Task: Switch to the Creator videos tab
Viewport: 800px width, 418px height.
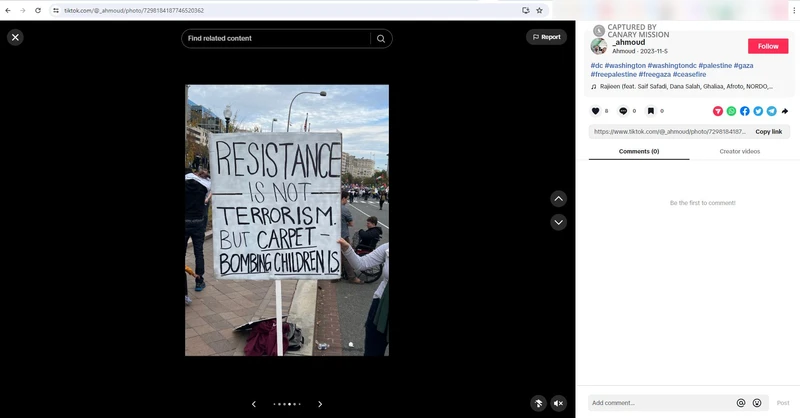Action: 740,151
